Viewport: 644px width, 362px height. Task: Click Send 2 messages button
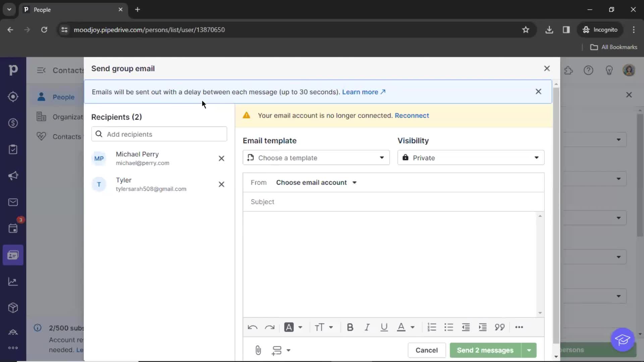(485, 350)
